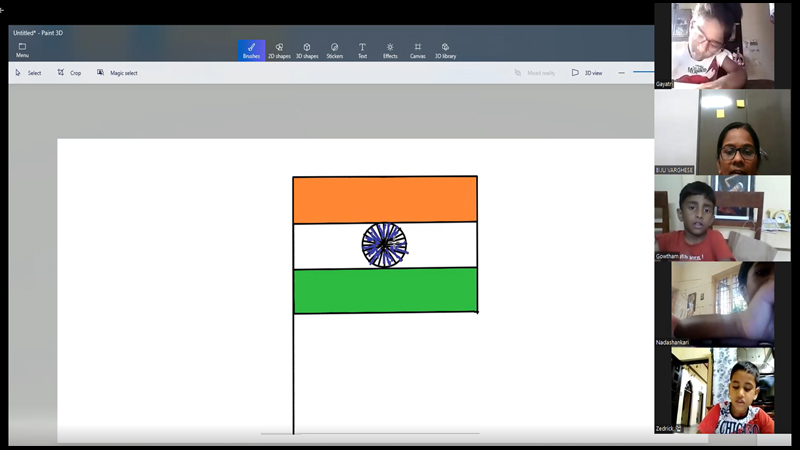Open the Effects panel
The height and width of the screenshot is (450, 800).
click(x=390, y=50)
